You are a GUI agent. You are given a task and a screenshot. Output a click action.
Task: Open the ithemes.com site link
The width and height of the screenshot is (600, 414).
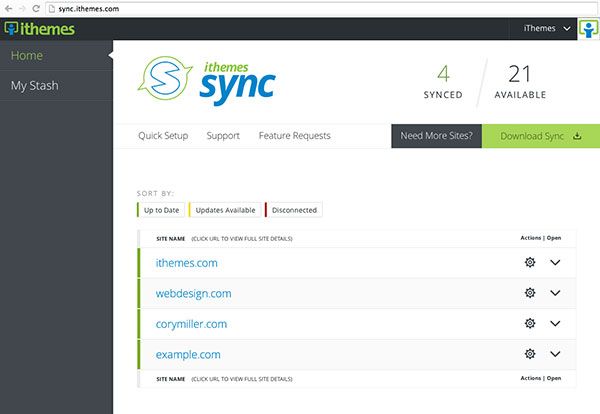click(x=186, y=263)
